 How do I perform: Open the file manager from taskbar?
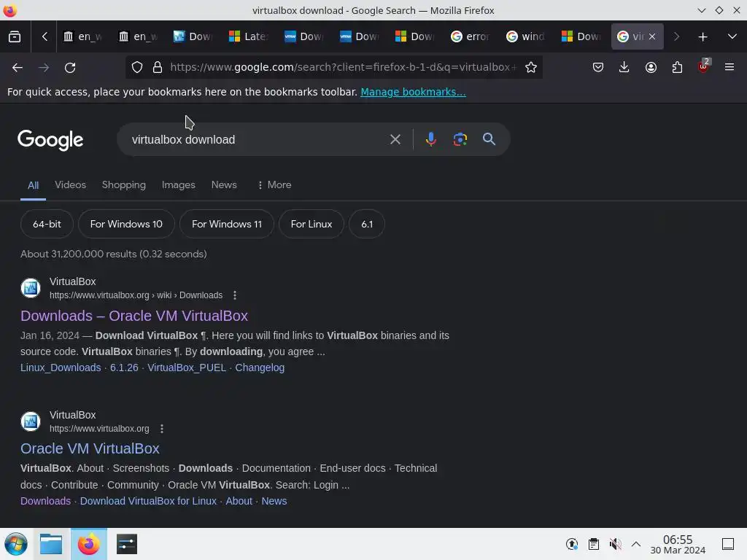[x=51, y=544]
